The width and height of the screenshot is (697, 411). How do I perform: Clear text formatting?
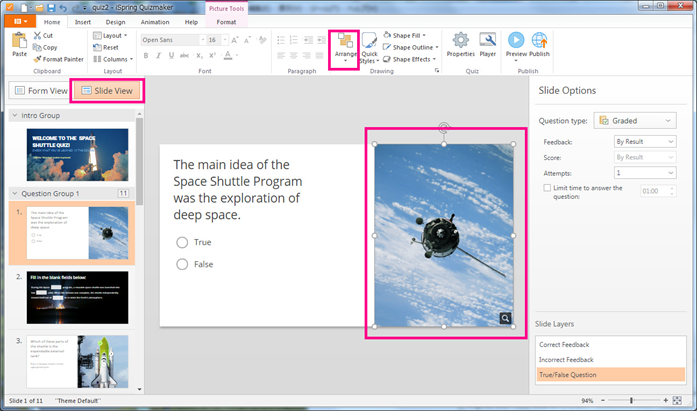[262, 40]
